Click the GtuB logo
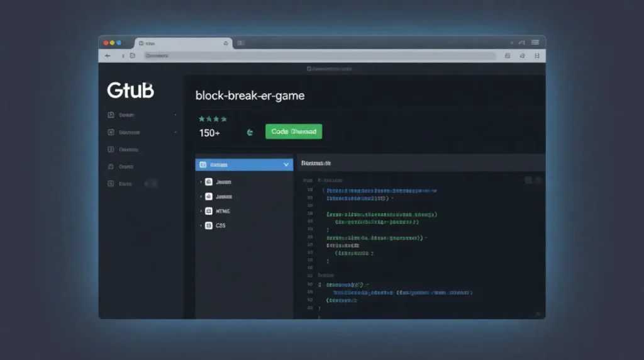 click(x=131, y=90)
